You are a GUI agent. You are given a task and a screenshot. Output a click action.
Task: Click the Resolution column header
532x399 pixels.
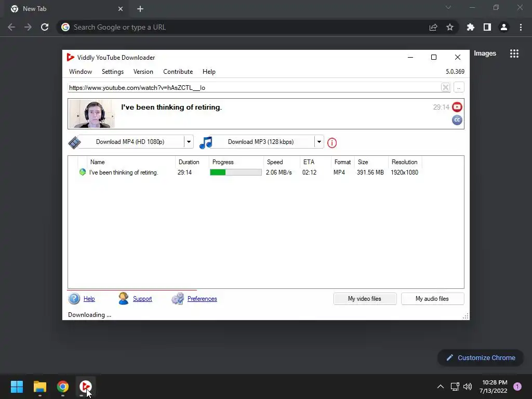point(405,162)
